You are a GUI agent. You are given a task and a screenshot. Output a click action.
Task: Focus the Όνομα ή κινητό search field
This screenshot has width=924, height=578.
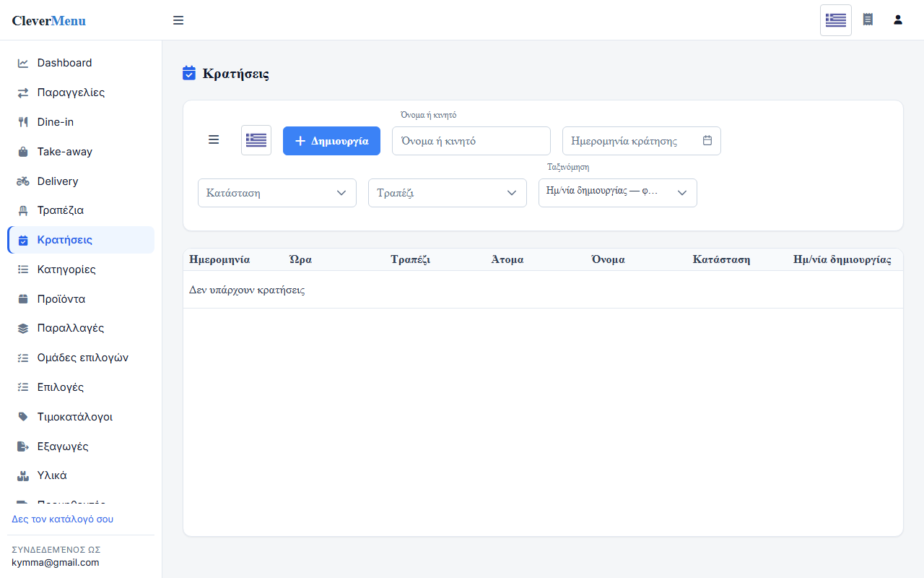click(471, 141)
